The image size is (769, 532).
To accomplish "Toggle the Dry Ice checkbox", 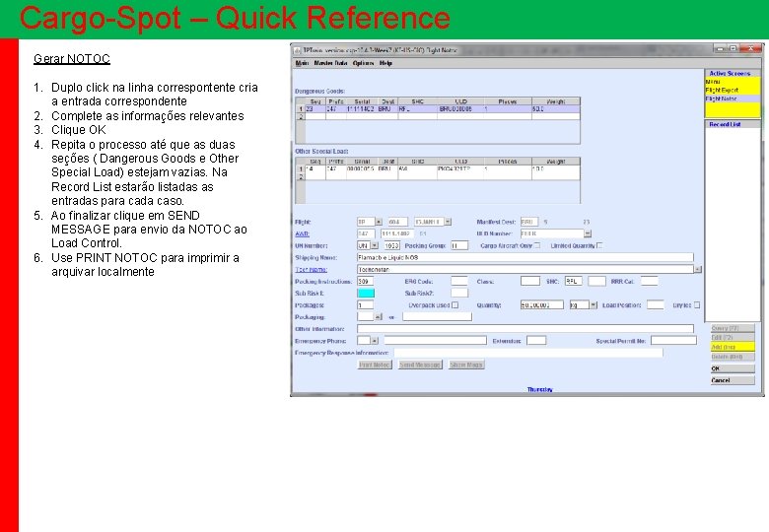I will tap(697, 305).
